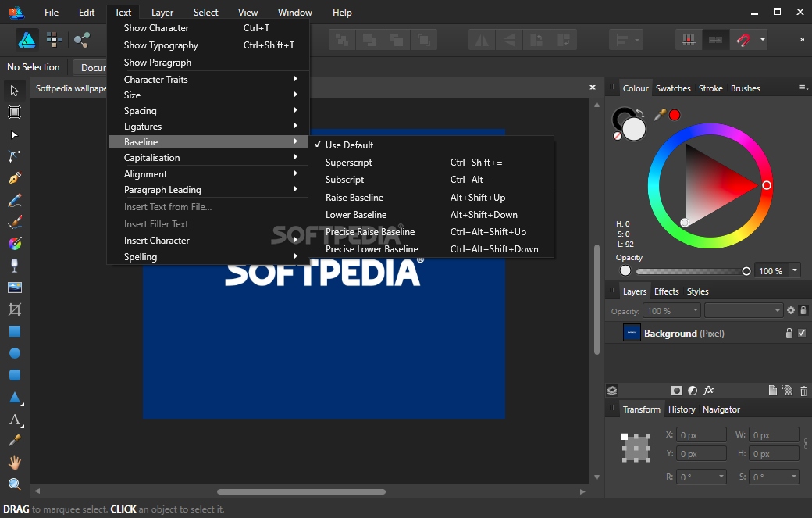Expand the Capitalisation submenu
The image size is (812, 518).
[208, 158]
